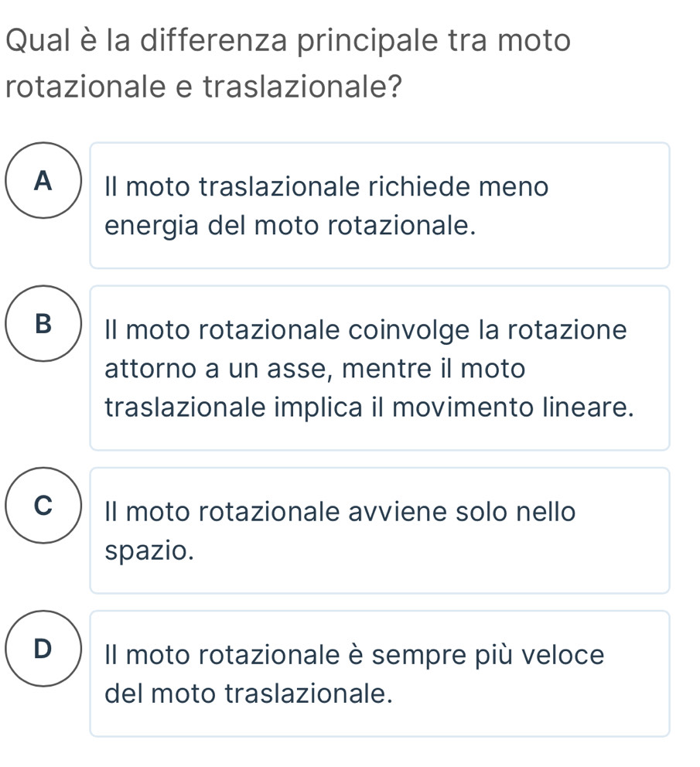The height and width of the screenshot is (767, 700).
Task: Click the question line "rotazionale e traslazionale?"
Action: coord(204,86)
